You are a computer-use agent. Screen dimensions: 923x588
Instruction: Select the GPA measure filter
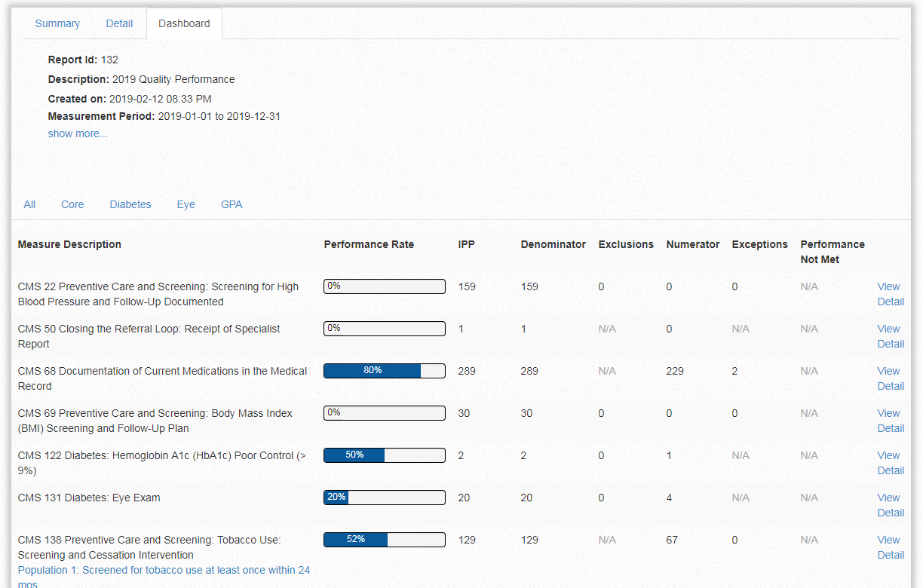(x=232, y=204)
